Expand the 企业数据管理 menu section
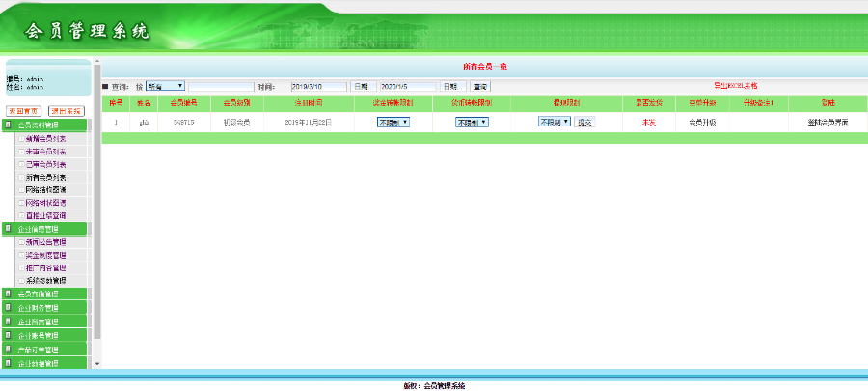 (x=44, y=363)
